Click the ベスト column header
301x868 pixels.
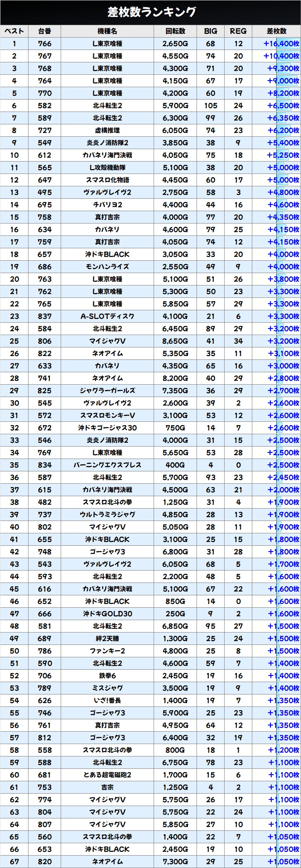point(14,31)
